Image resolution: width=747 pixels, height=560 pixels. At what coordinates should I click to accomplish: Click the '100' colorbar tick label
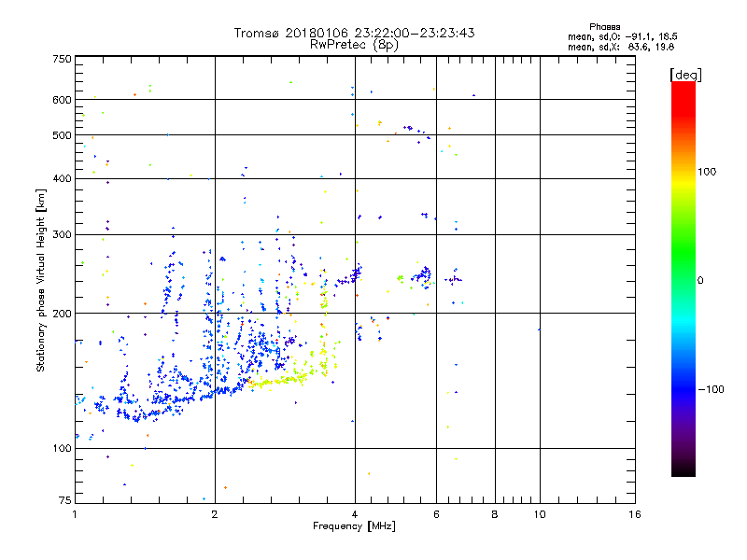coord(707,172)
